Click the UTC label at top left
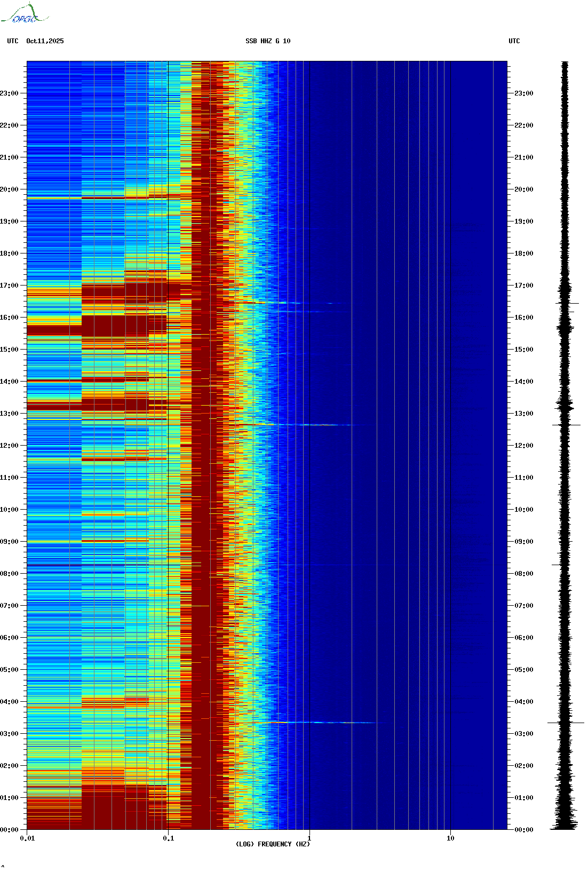Image resolution: width=588 pixels, height=872 pixels. coord(13,41)
